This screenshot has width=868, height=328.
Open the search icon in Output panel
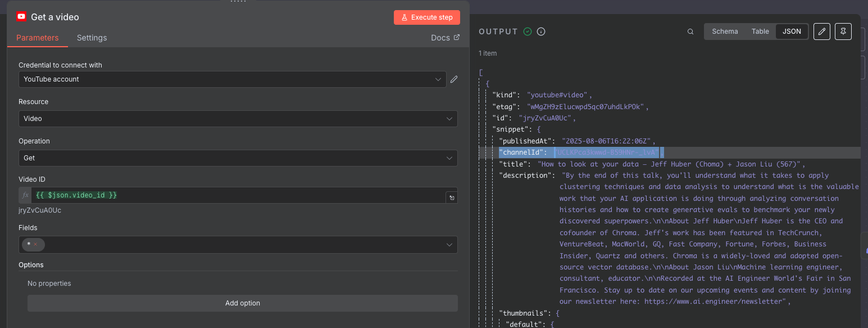point(690,32)
